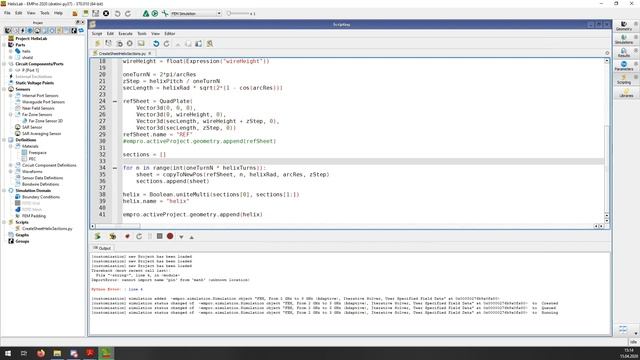
Task: Click the gray stop square in lower toolbar
Action: (160, 236)
